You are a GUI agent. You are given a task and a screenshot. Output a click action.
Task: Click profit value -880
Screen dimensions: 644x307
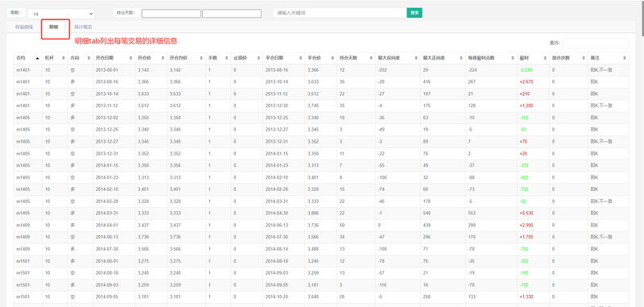coord(524,177)
